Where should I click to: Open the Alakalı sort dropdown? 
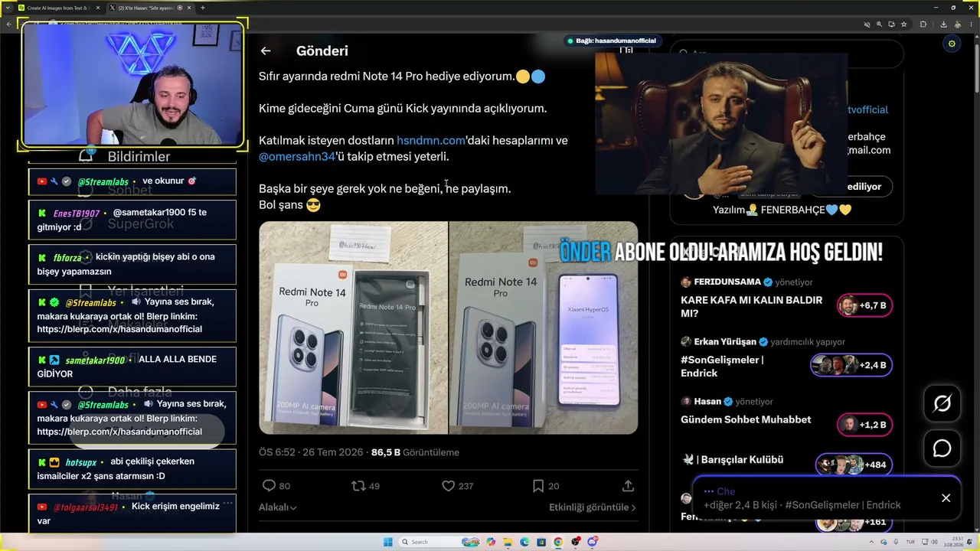277,507
